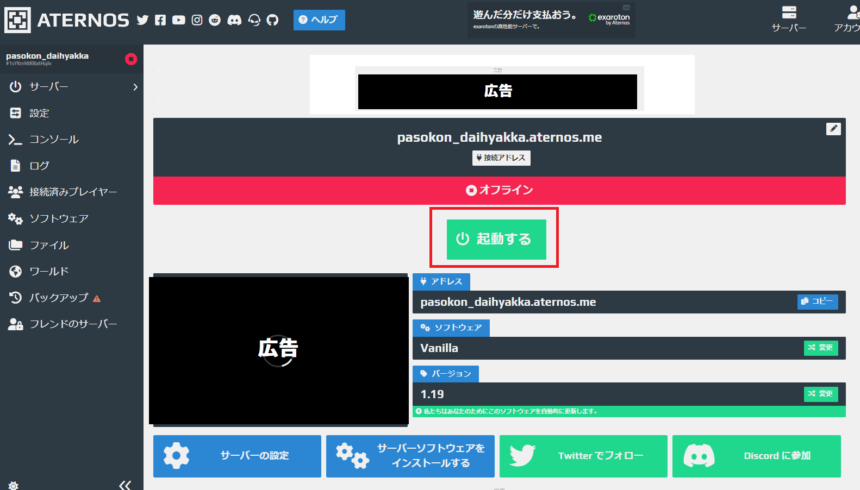Open the GitHub icon in header

pyautogui.click(x=273, y=20)
